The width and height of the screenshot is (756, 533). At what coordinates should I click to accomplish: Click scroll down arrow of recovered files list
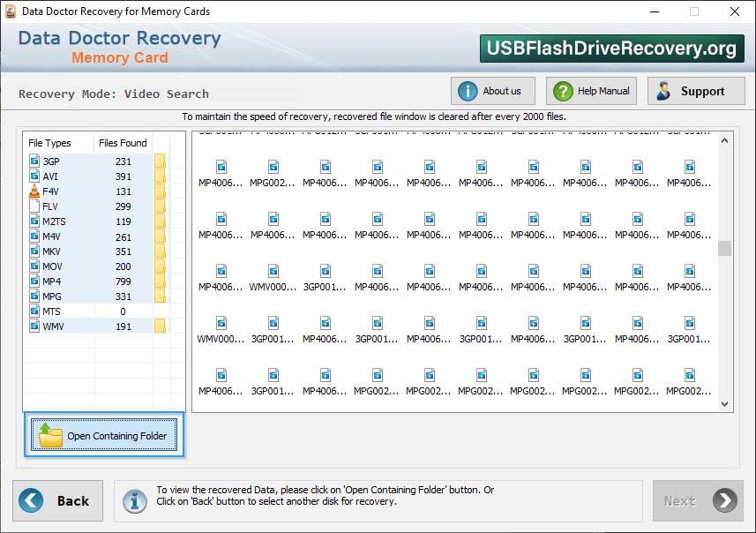pos(724,404)
